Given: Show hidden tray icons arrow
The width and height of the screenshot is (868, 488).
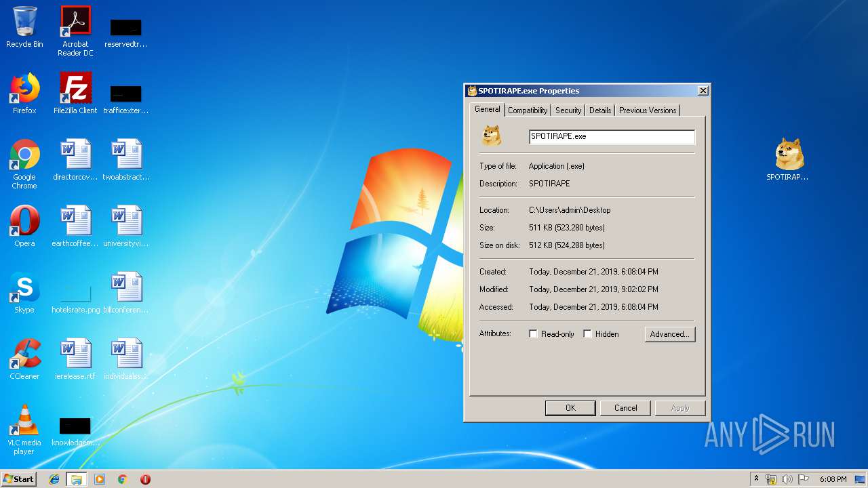Looking at the screenshot, I should [x=756, y=479].
